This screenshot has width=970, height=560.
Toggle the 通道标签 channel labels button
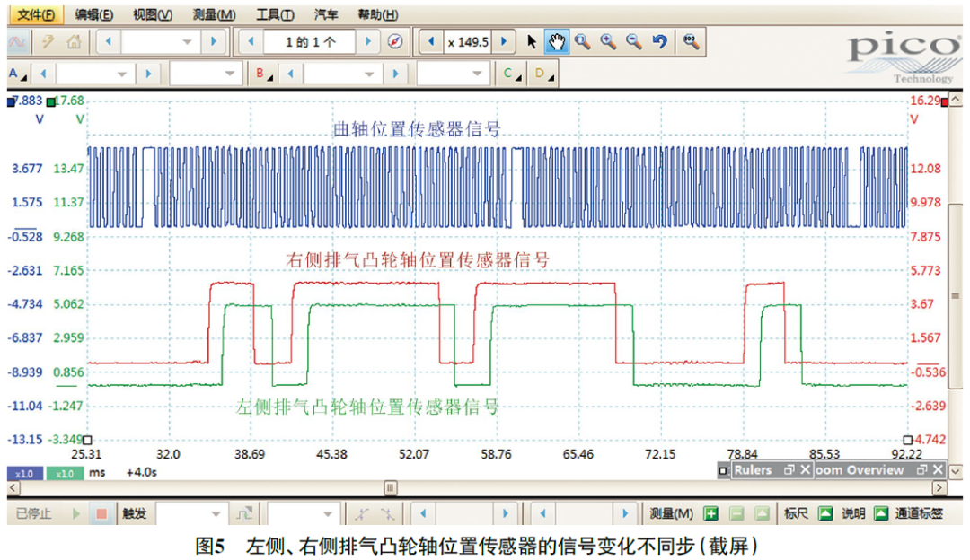(919, 513)
